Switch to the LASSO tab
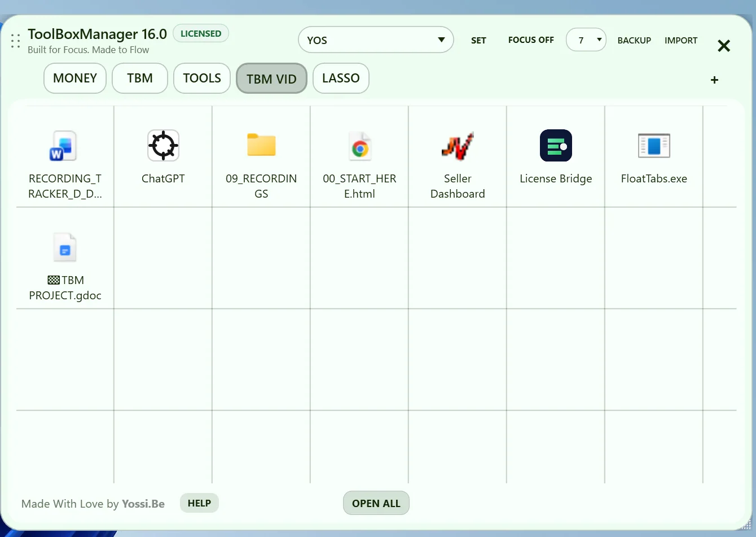756x537 pixels. point(341,78)
